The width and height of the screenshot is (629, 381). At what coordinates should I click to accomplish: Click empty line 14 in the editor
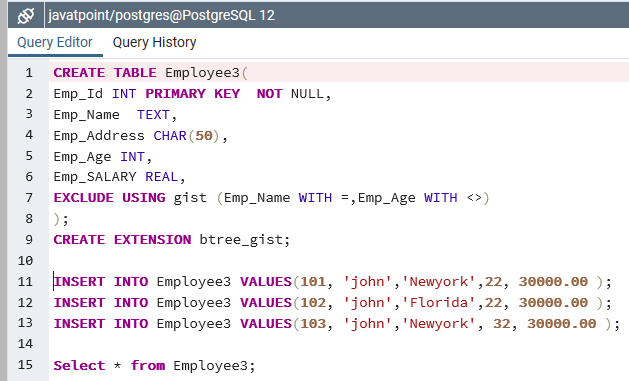339,344
